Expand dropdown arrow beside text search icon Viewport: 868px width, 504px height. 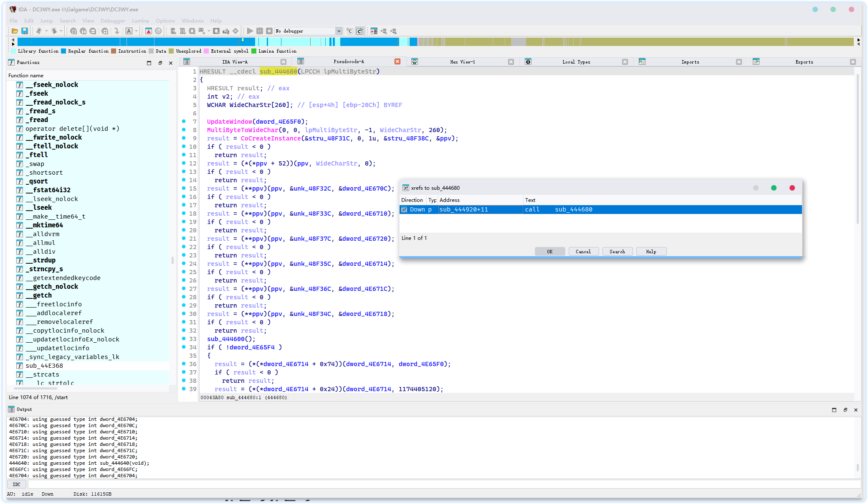pyautogui.click(x=136, y=31)
